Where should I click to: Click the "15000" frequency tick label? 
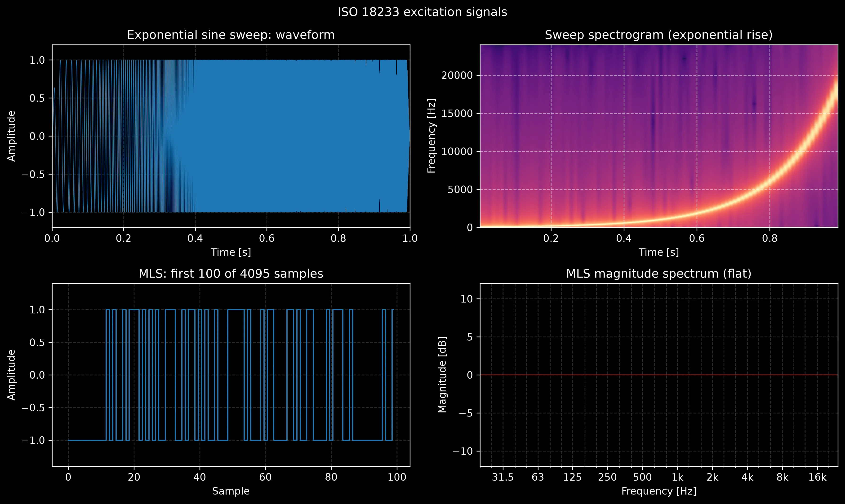coord(457,114)
